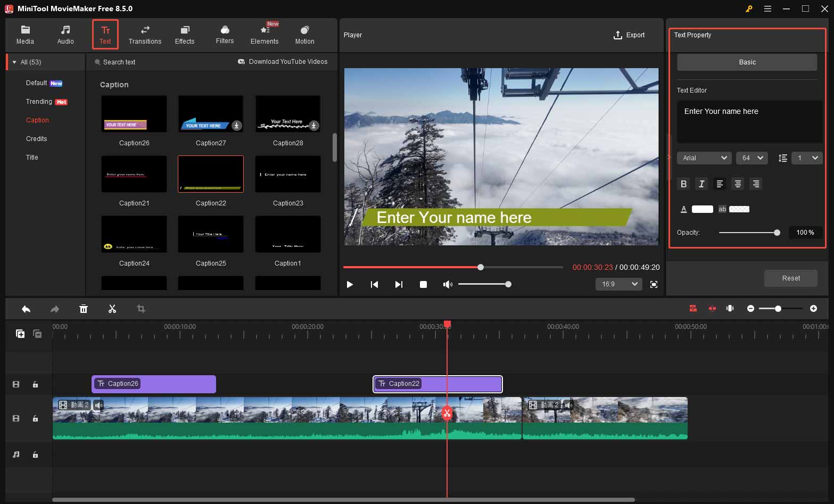
Task: Mute the player volume
Action: coord(448,284)
